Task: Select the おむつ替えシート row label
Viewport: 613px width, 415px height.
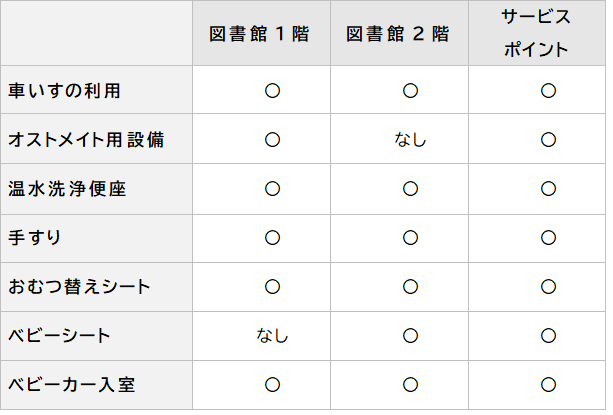Action: (x=78, y=287)
